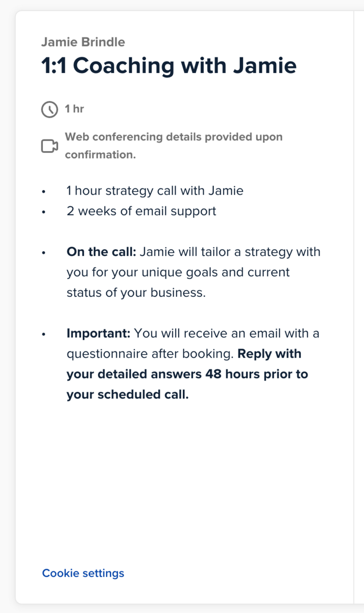Select the strategy call bullet item

[155, 190]
